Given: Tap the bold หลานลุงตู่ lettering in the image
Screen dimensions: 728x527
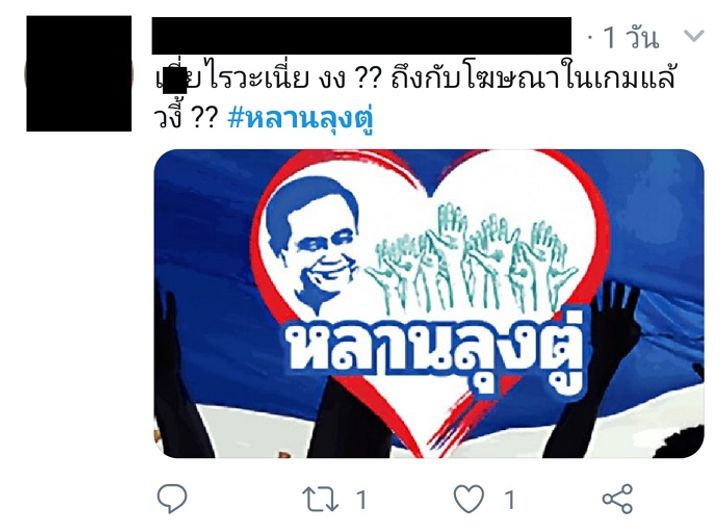Looking at the screenshot, I should 438,351.
